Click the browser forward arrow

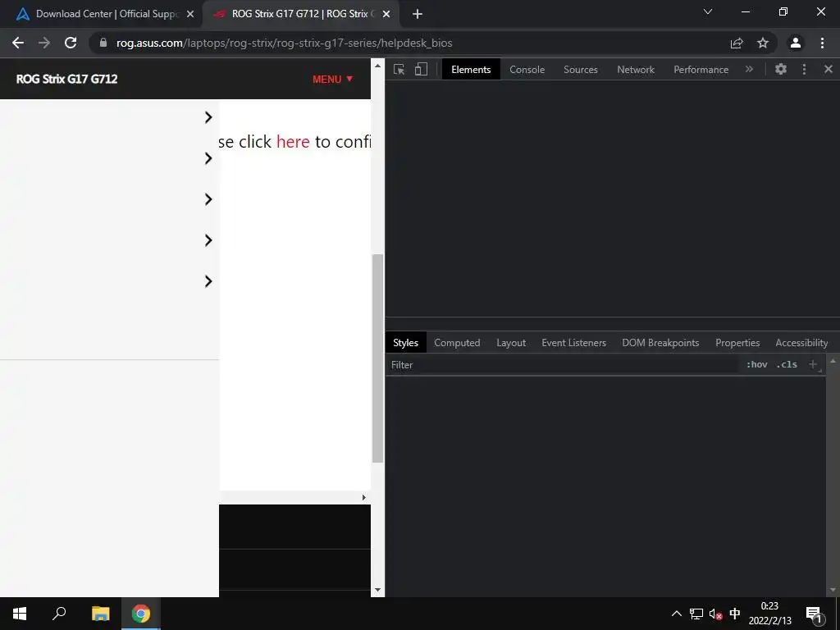pos(44,43)
